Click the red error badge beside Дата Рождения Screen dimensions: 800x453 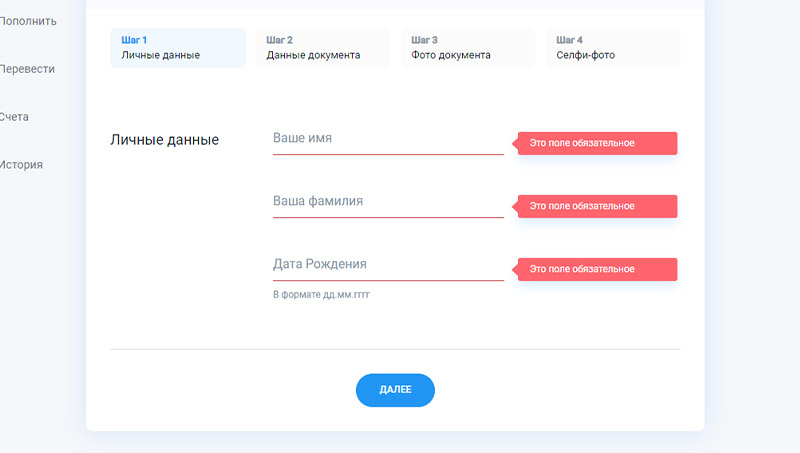tap(597, 270)
